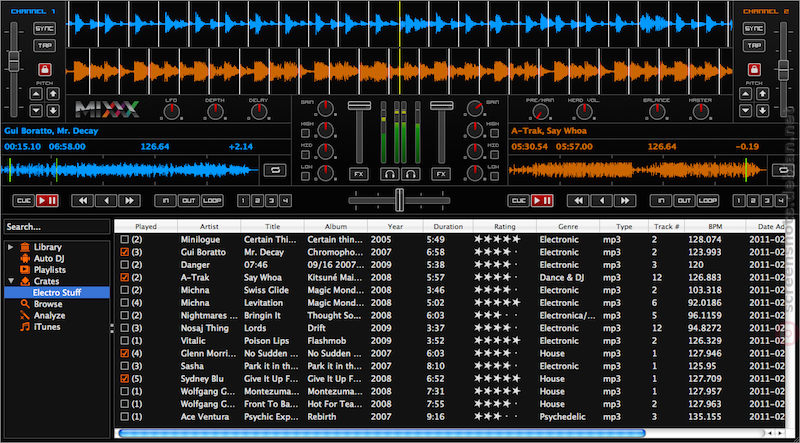
Task: Toggle Channel 2 reverse playback button
Action: (x=602, y=201)
